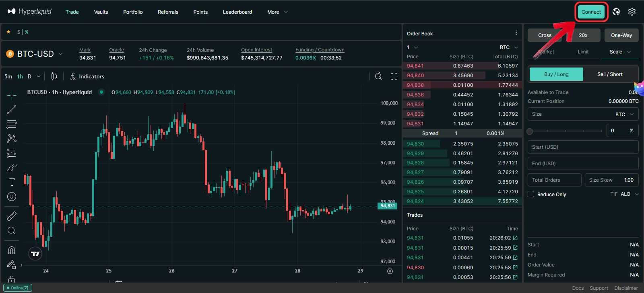Screen dimensions: 644x293
Task: Select the ruler measure tool
Action: (x=12, y=216)
